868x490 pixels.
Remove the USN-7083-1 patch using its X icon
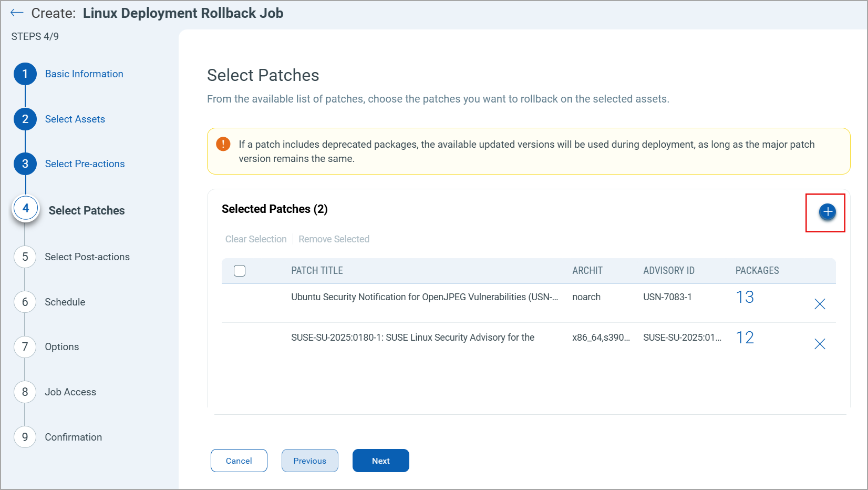tap(820, 303)
